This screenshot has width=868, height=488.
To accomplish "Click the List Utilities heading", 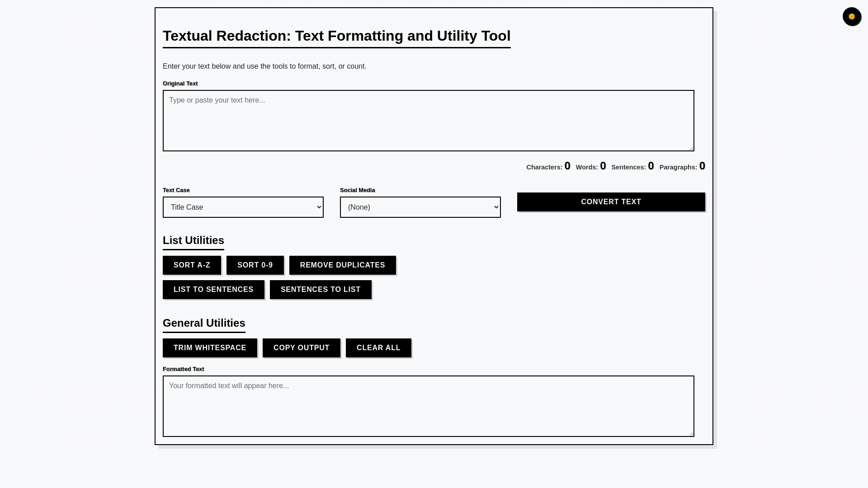I will 193,240.
